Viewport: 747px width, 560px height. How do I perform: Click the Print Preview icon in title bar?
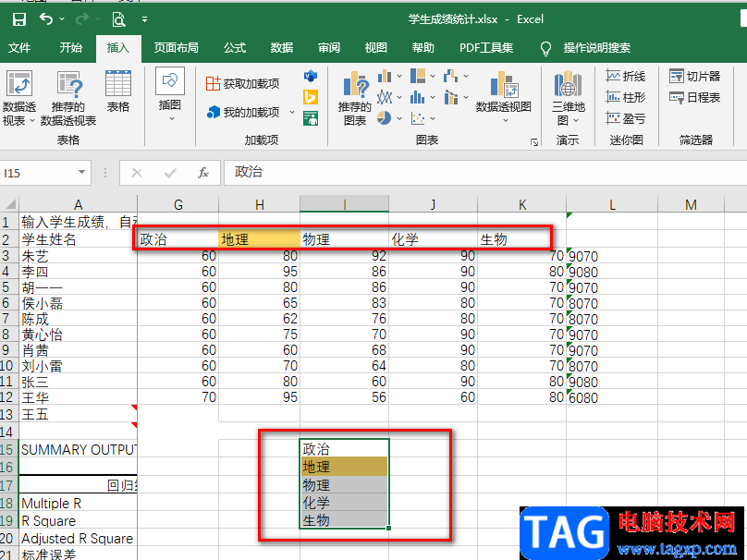[x=118, y=19]
